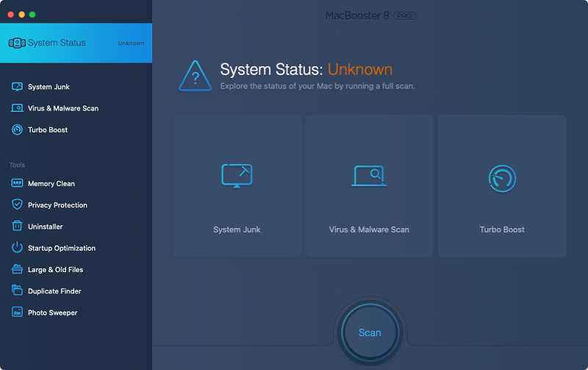Click the Virus & Malware Scan card label
Image resolution: width=588 pixels, height=370 pixels.
pyautogui.click(x=369, y=230)
